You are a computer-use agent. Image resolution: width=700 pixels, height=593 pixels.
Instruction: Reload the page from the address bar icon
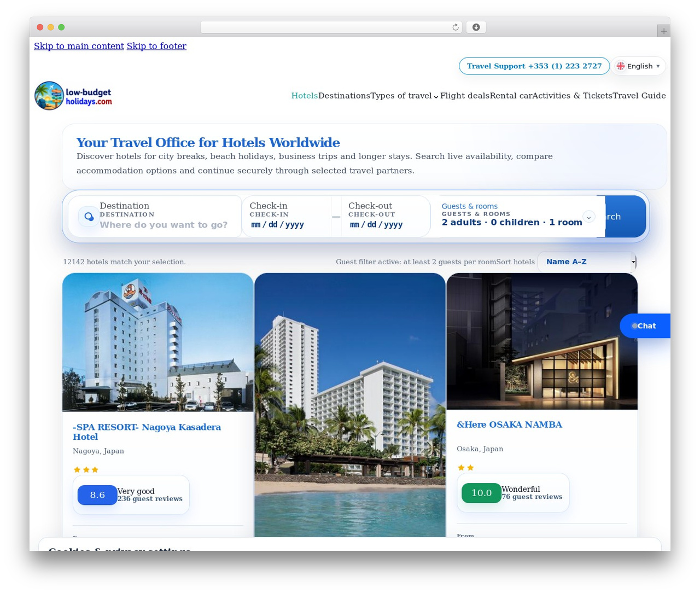coord(455,27)
